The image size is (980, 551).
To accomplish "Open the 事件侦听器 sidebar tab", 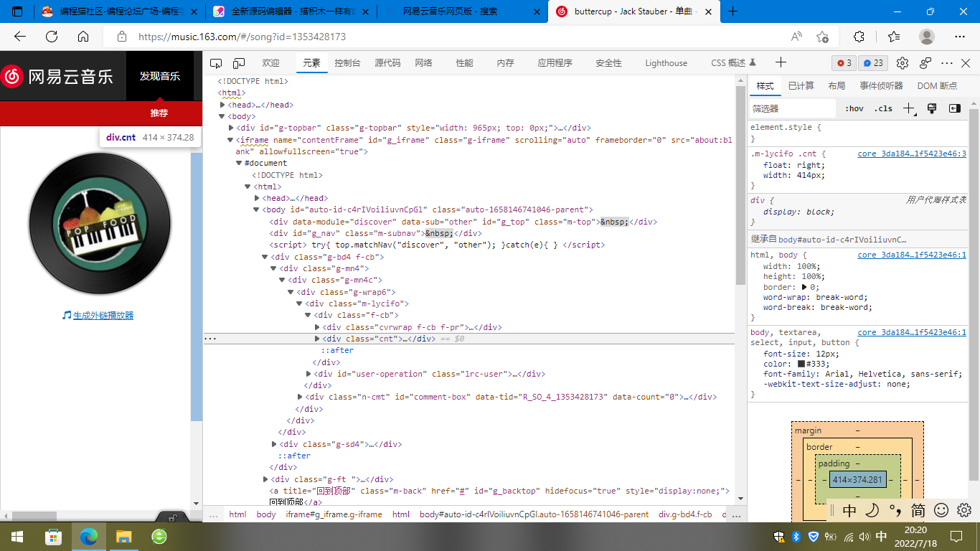I will [881, 86].
